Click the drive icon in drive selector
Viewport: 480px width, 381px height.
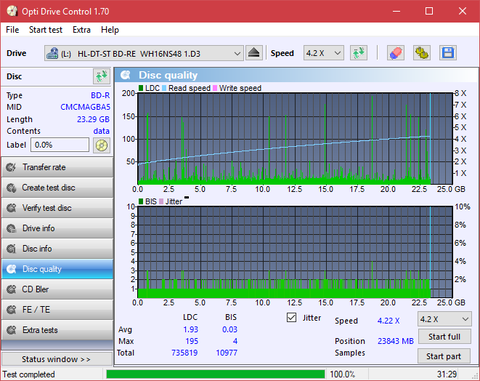(x=52, y=53)
